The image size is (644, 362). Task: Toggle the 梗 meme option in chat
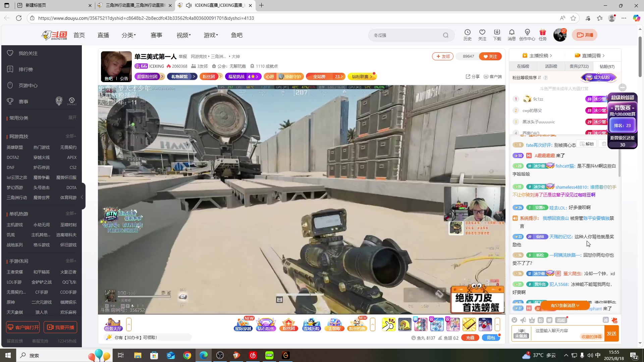pyautogui.click(x=549, y=320)
